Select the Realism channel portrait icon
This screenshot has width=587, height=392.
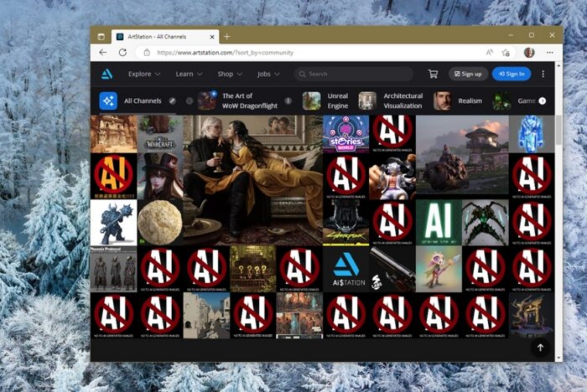(442, 101)
